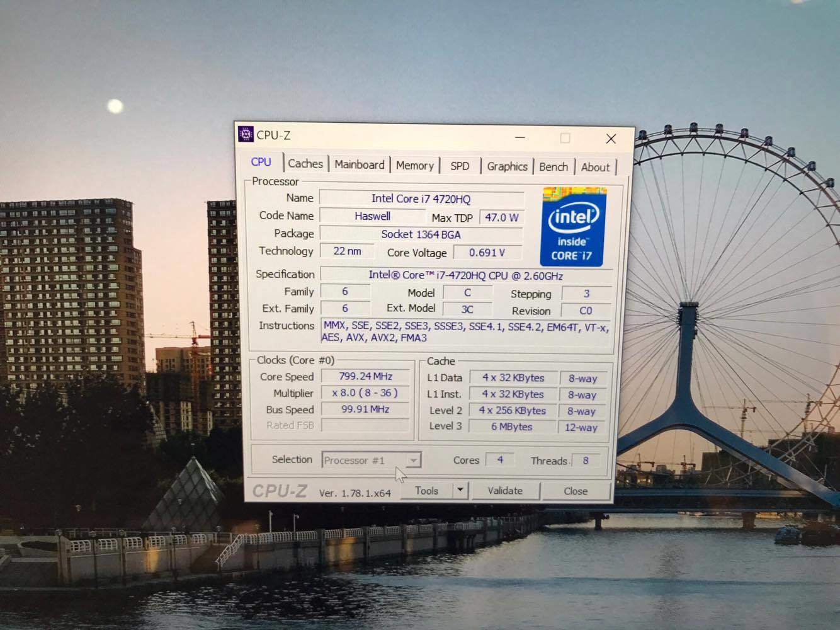Click the Specification text field
Image resolution: width=840 pixels, height=630 pixels.
(465, 275)
